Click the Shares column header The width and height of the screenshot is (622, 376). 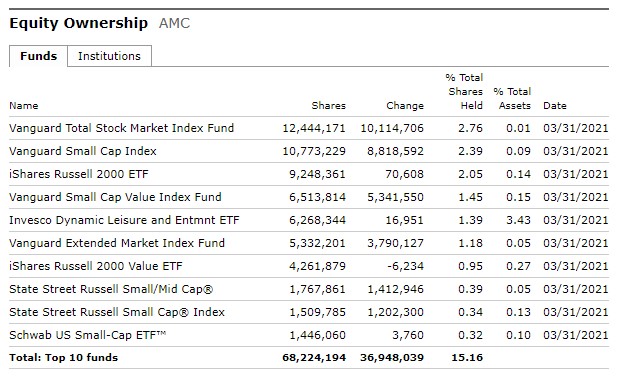click(x=328, y=106)
